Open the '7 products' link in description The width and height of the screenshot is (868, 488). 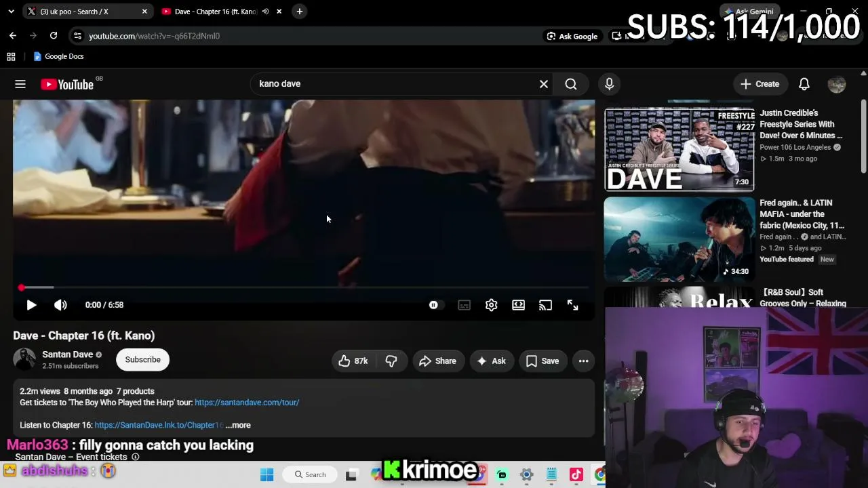[136, 391]
